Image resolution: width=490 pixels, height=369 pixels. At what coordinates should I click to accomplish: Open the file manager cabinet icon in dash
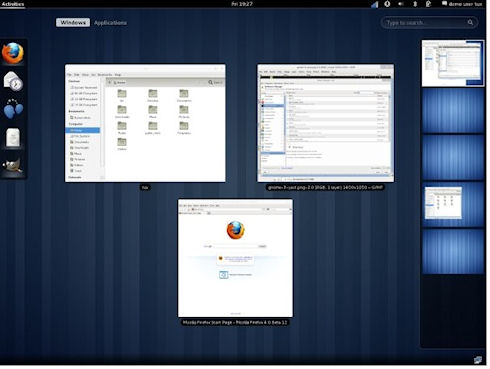click(13, 137)
